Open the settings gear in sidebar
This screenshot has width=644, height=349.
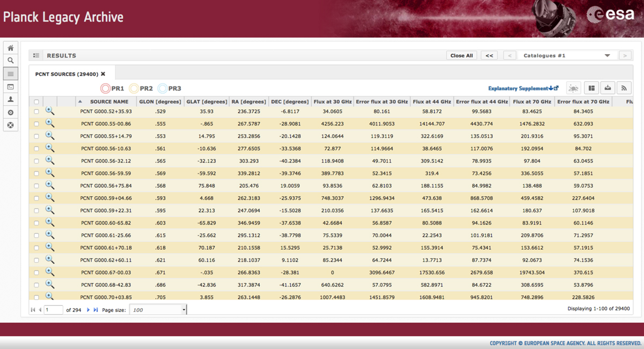tap(10, 113)
